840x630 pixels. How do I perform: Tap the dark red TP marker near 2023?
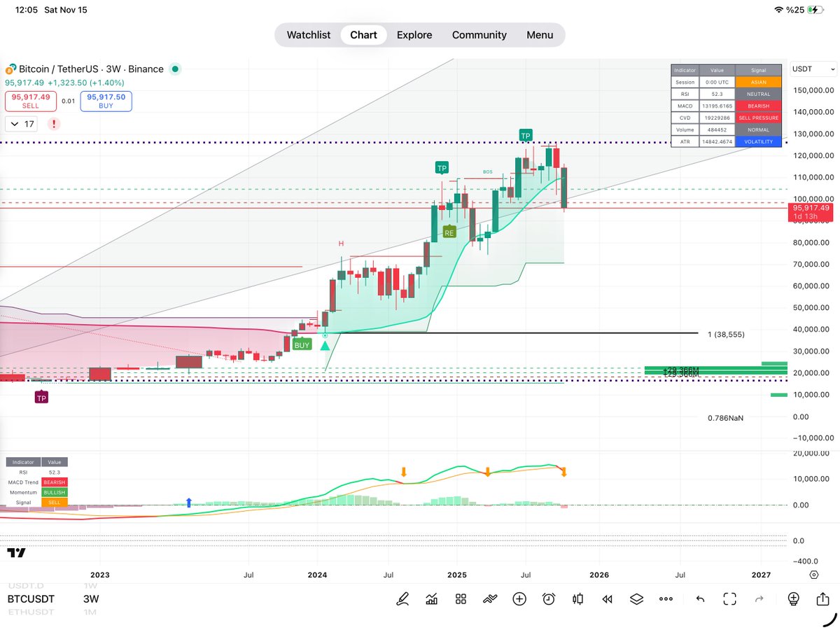click(x=41, y=398)
